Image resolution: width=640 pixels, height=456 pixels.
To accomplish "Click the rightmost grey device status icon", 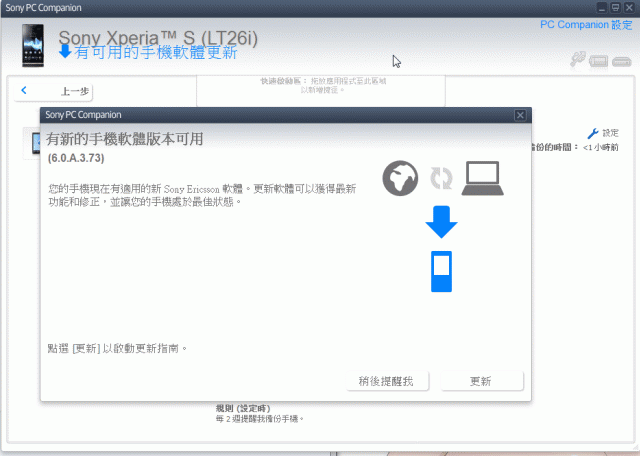I will (622, 62).
